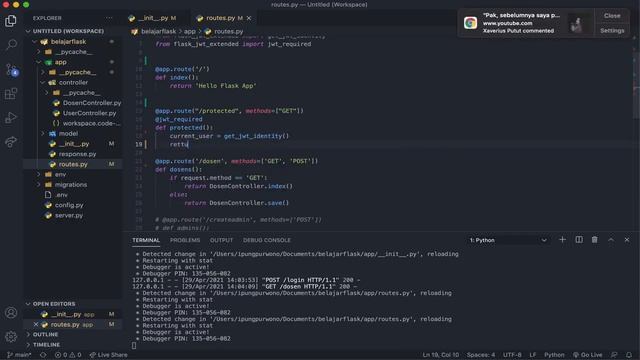Switch to the Problems panel tab
The height and width of the screenshot is (360, 640).
click(185, 240)
